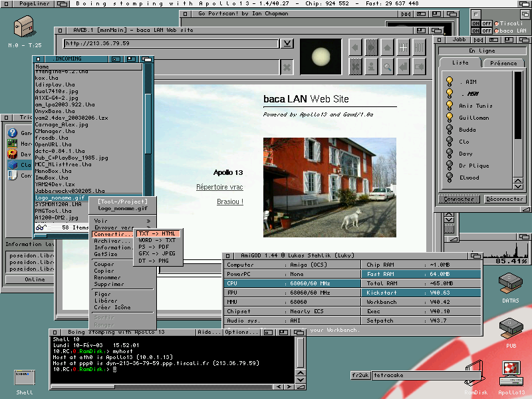Viewport: 532px width, 399px height.
Task: Switch to the Présence tab
Action: (502, 63)
